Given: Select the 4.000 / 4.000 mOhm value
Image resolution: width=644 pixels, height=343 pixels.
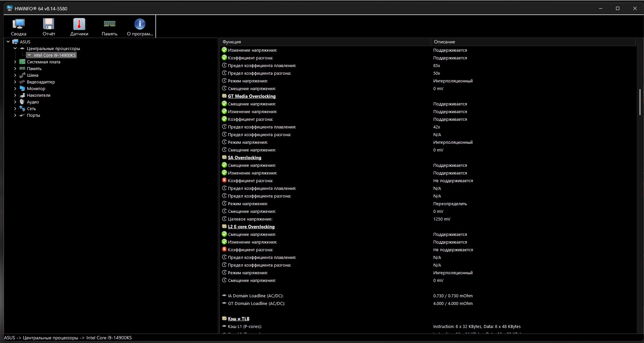Looking at the screenshot, I should [453, 303].
